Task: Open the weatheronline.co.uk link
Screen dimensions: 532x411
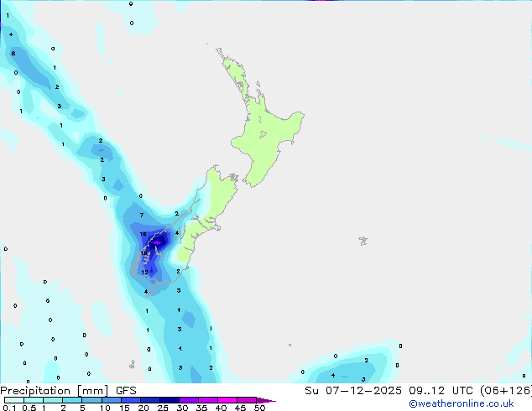Action: pos(462,403)
